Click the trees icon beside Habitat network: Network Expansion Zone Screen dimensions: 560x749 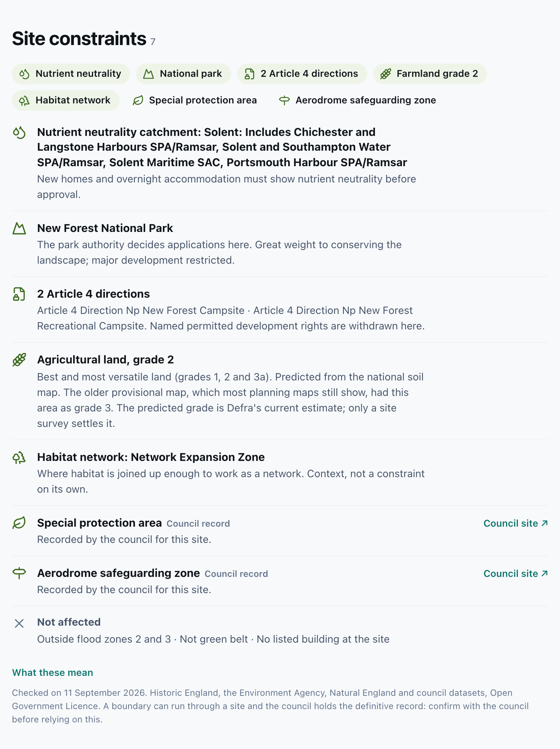(x=19, y=458)
